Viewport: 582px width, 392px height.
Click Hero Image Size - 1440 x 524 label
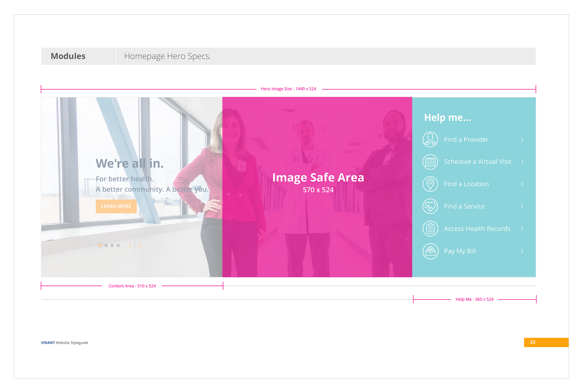coord(288,89)
